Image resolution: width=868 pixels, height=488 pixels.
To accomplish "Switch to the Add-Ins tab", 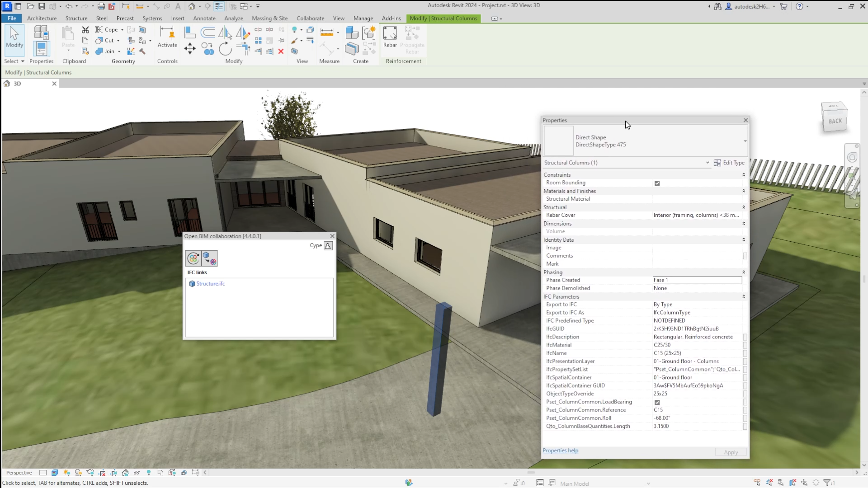I will pyautogui.click(x=391, y=19).
